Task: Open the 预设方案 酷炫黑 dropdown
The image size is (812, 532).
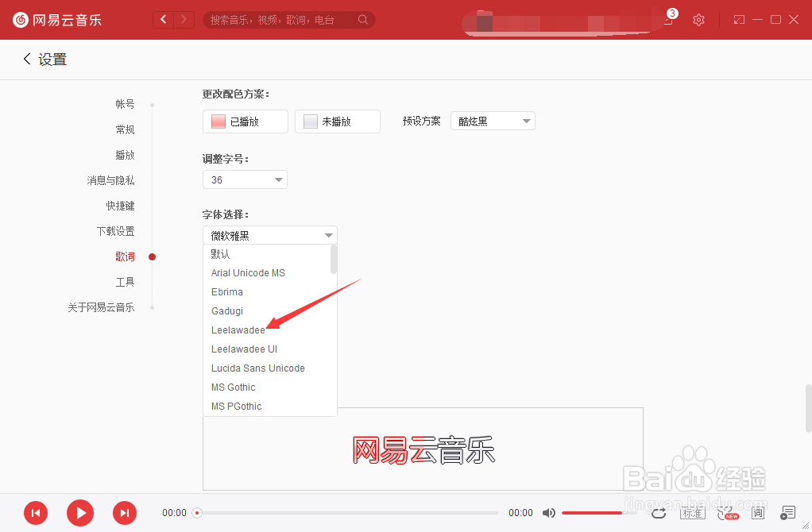Action: pyautogui.click(x=493, y=121)
